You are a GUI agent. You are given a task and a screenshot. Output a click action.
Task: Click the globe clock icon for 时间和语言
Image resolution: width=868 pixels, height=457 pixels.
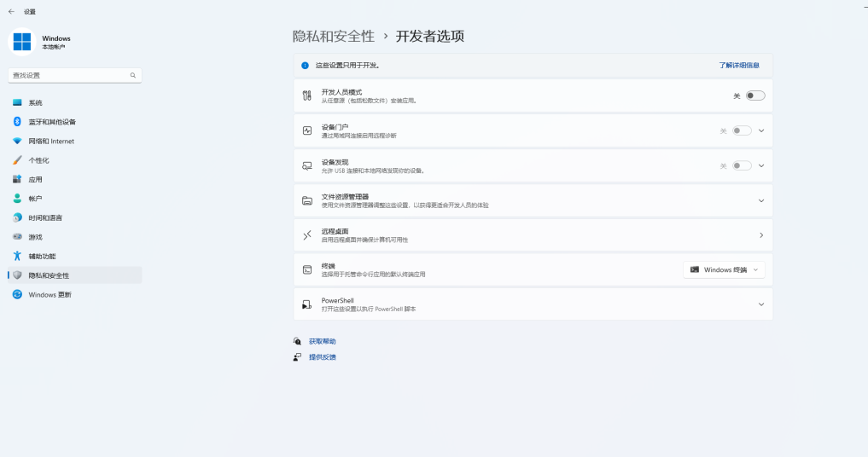point(17,217)
